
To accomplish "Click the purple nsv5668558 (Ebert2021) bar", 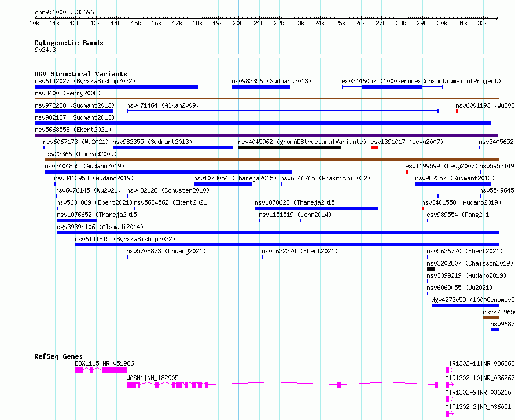I will point(266,135).
